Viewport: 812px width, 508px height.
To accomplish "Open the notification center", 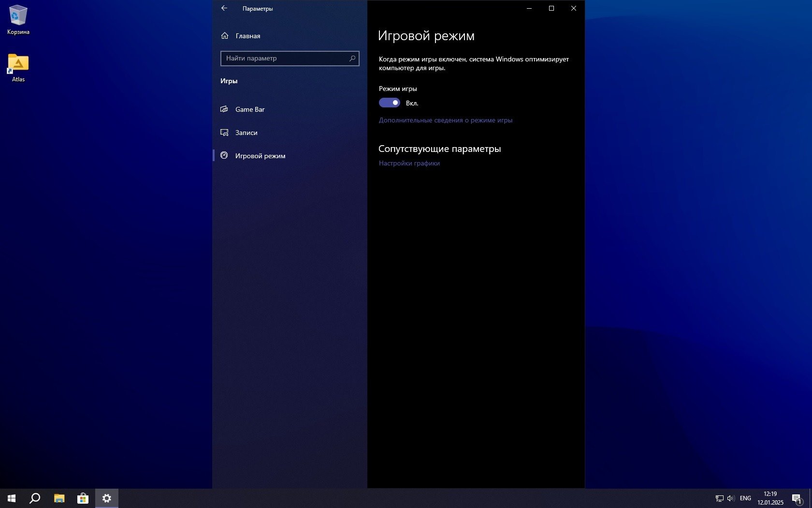I will 797,498.
